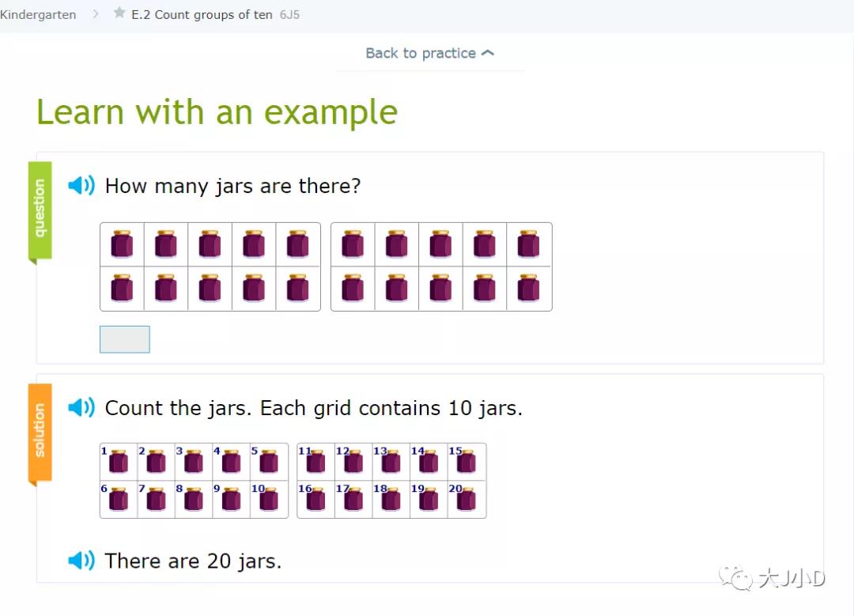Click jar numbered 10 in the solution grid
This screenshot has height=616, width=854.
pos(269,500)
